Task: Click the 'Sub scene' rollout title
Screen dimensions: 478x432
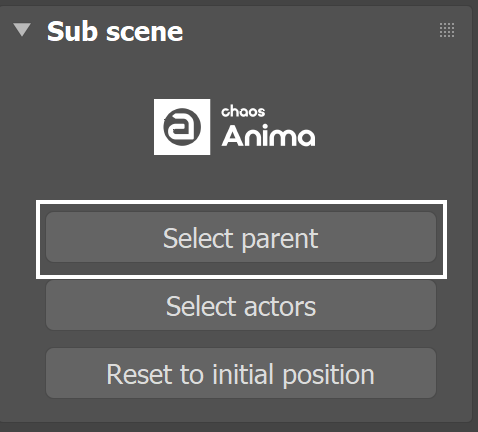Action: coord(115,31)
